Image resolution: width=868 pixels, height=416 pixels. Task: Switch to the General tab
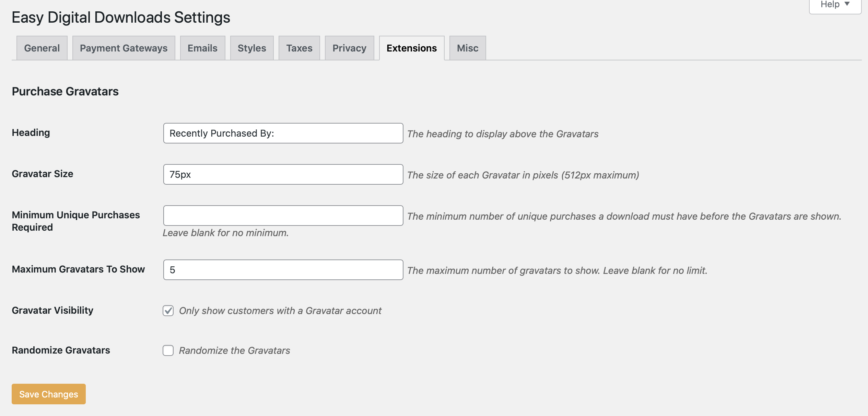tap(42, 48)
